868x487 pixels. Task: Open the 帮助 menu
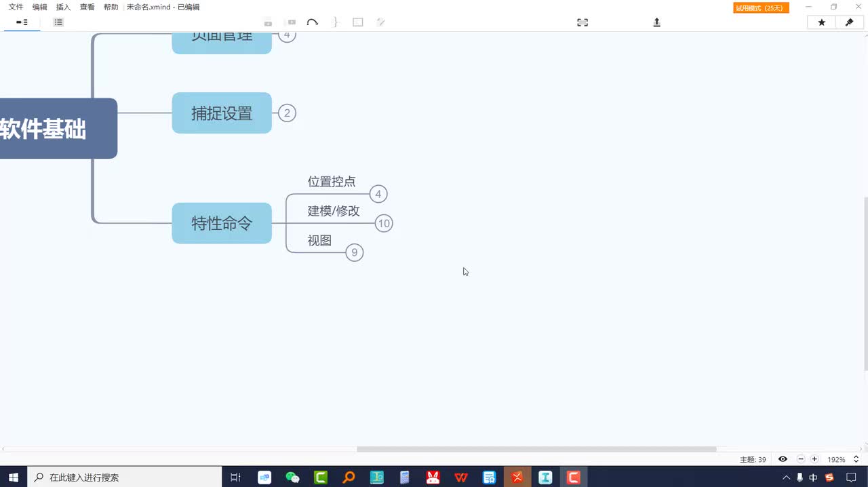coord(111,7)
